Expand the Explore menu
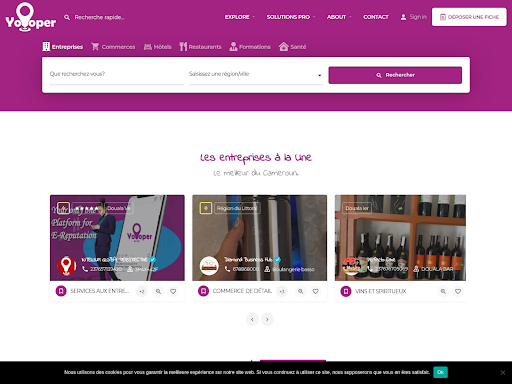The height and width of the screenshot is (384, 512). (x=240, y=17)
